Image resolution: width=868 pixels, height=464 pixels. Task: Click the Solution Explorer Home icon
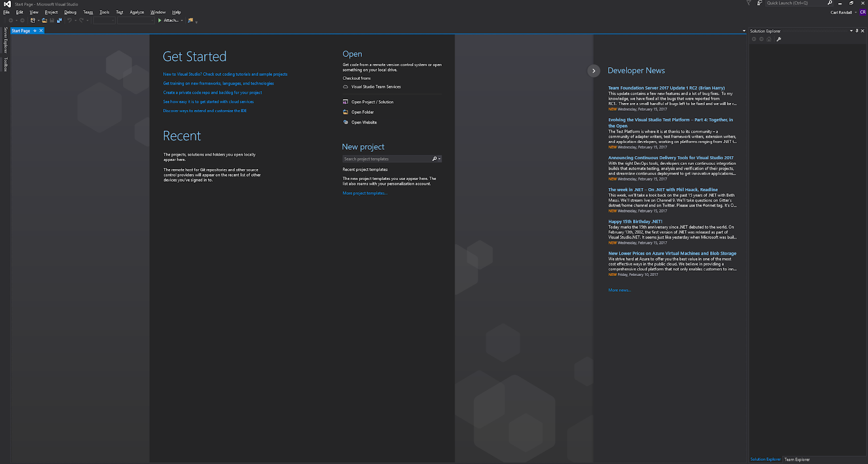click(769, 39)
